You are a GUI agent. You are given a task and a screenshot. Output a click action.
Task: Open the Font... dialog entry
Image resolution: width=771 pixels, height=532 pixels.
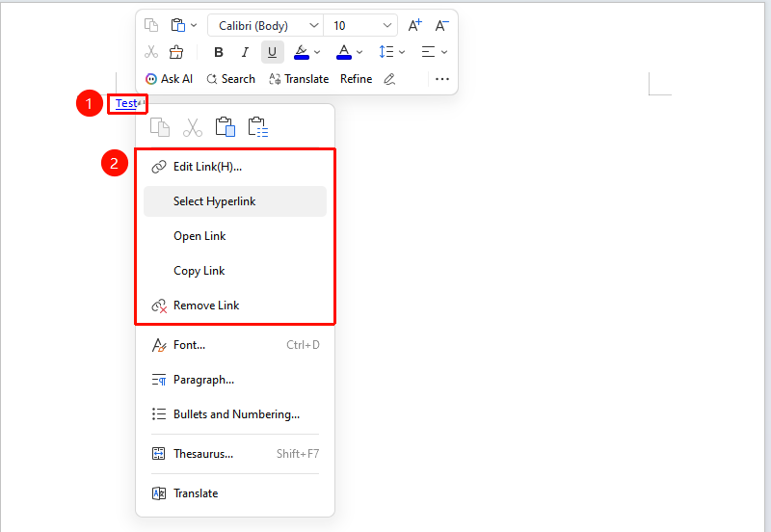(x=235, y=345)
